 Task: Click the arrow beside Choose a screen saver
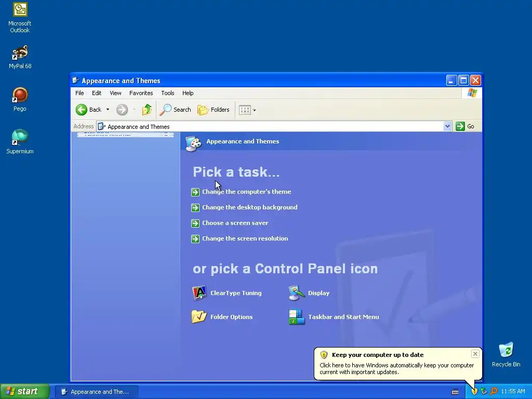pyautogui.click(x=195, y=223)
